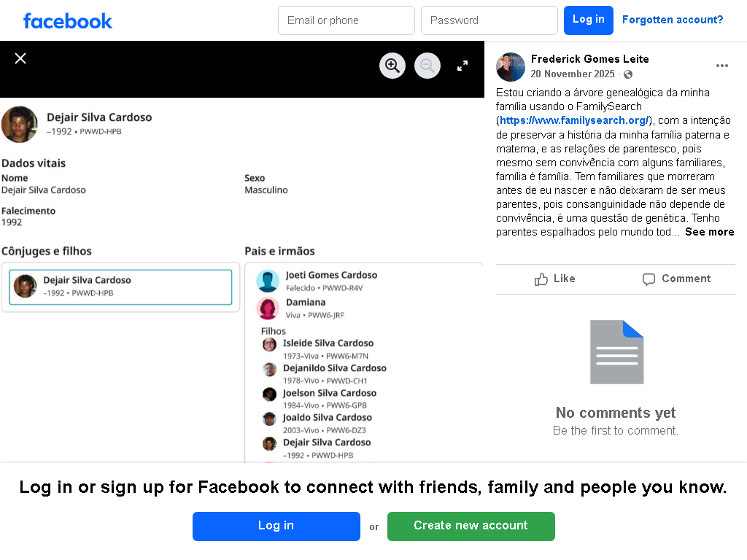The image size is (747, 560).
Task: Click the name Isleide Silva Cardoso
Action: 328,343
